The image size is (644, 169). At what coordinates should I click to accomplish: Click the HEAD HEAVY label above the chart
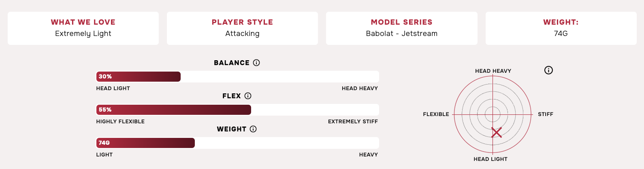coord(493,71)
